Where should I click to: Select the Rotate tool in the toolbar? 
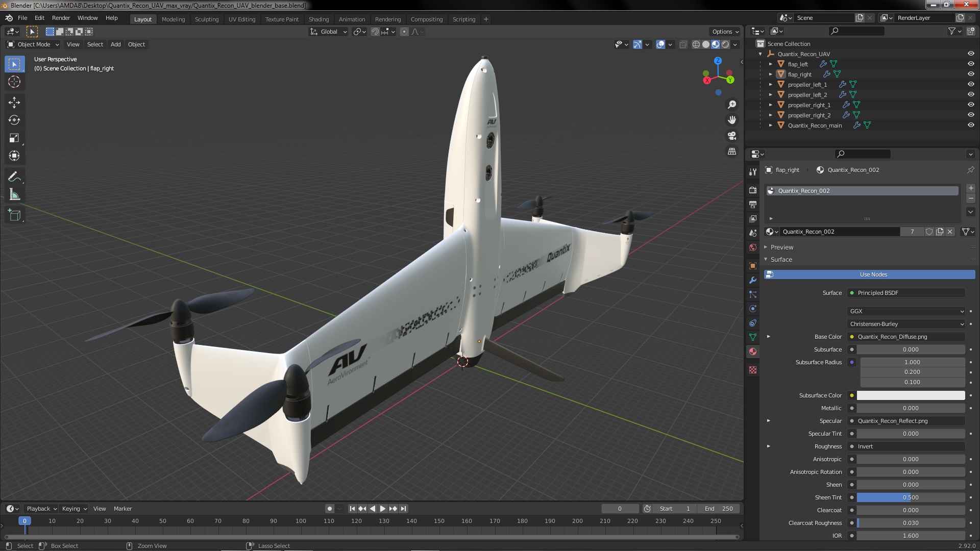click(14, 120)
